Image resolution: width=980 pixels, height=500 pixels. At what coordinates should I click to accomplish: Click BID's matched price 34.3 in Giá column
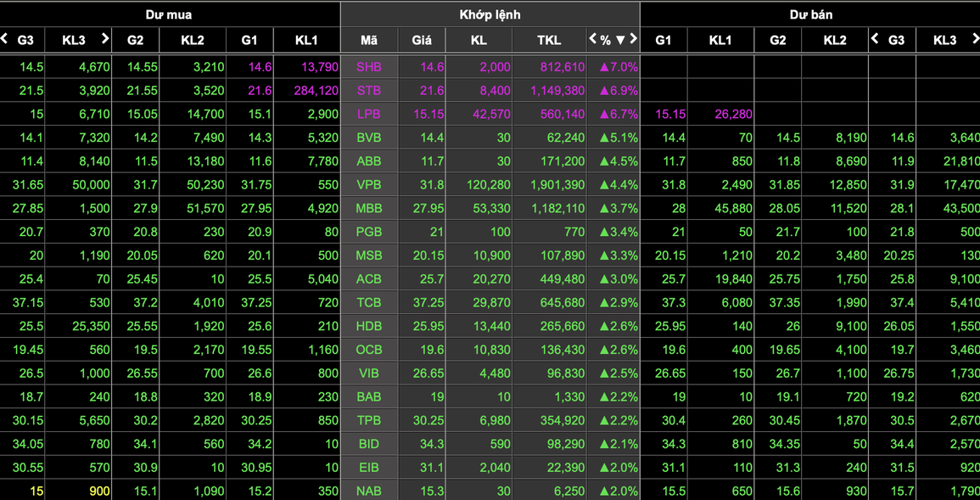point(432,444)
